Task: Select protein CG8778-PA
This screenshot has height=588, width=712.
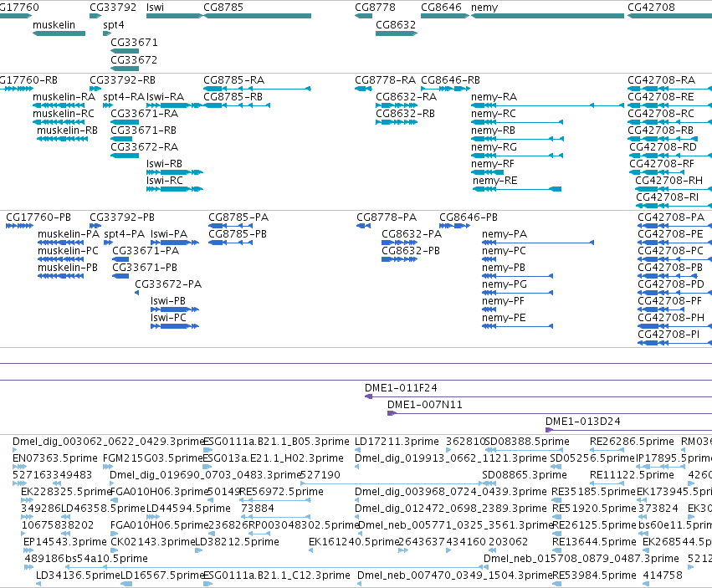Action: tap(387, 217)
